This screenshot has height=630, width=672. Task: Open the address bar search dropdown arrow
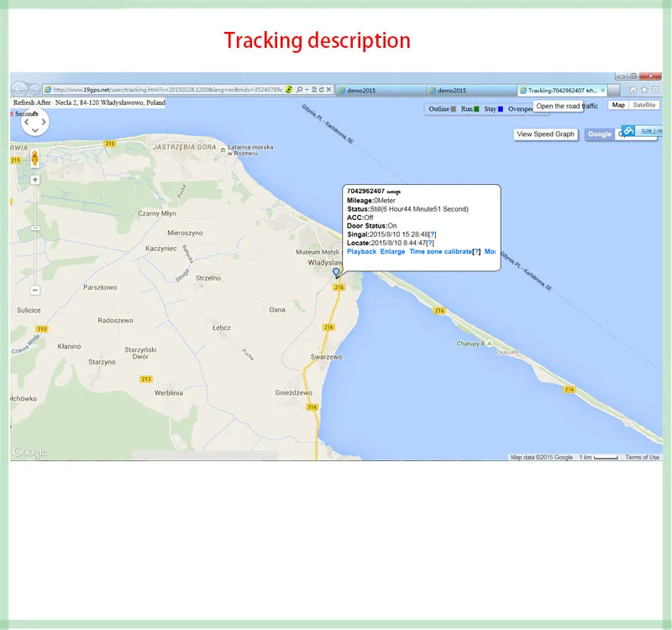click(x=307, y=90)
